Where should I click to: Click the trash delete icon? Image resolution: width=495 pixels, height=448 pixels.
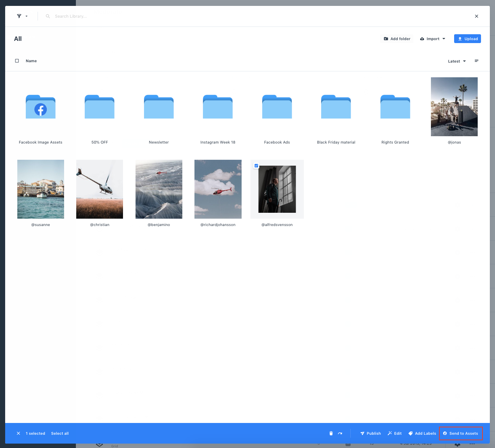pyautogui.click(x=331, y=433)
